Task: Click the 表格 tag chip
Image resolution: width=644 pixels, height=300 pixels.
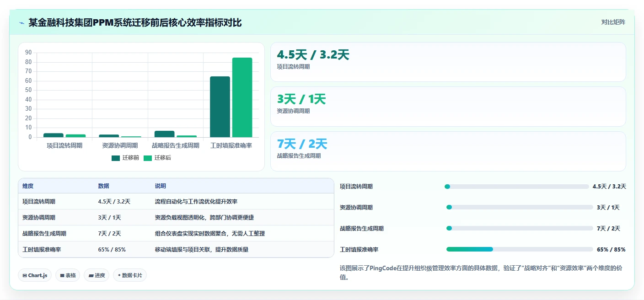Action: 68,275
